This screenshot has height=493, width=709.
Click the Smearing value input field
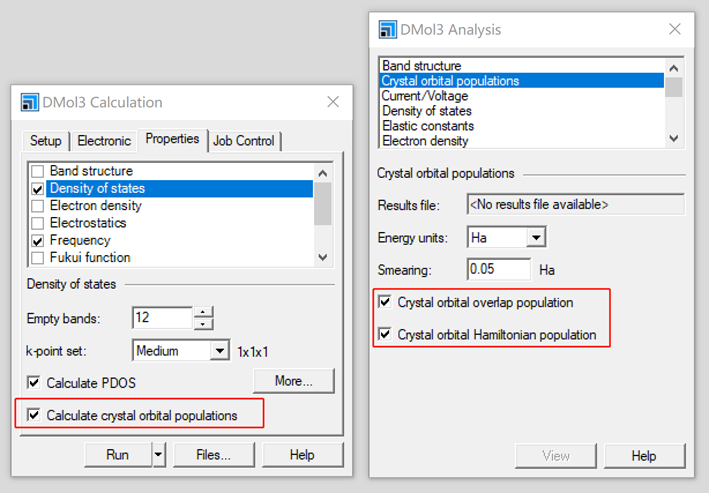point(498,270)
